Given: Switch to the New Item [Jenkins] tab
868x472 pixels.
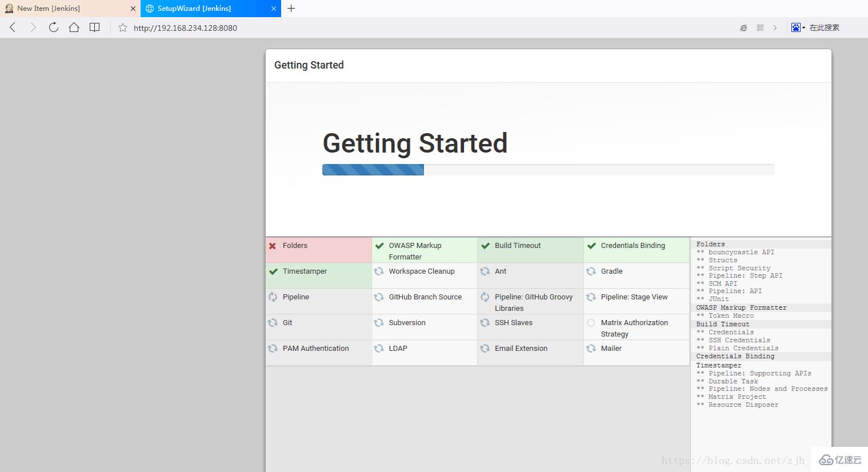Looking at the screenshot, I should coord(70,9).
